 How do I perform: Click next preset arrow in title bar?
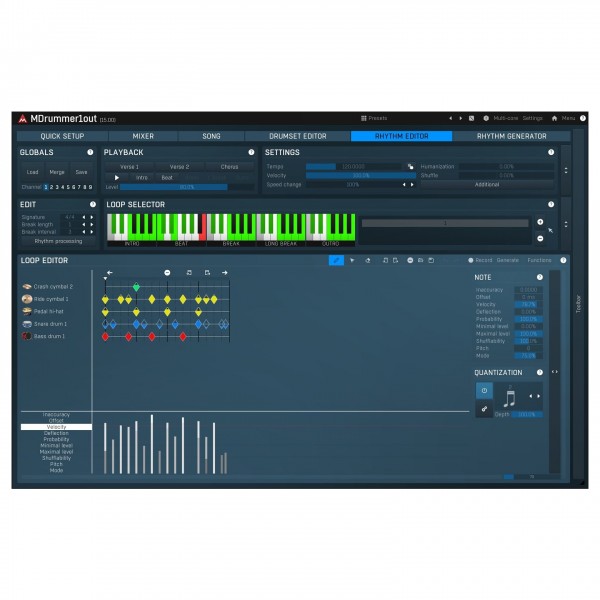tap(460, 118)
